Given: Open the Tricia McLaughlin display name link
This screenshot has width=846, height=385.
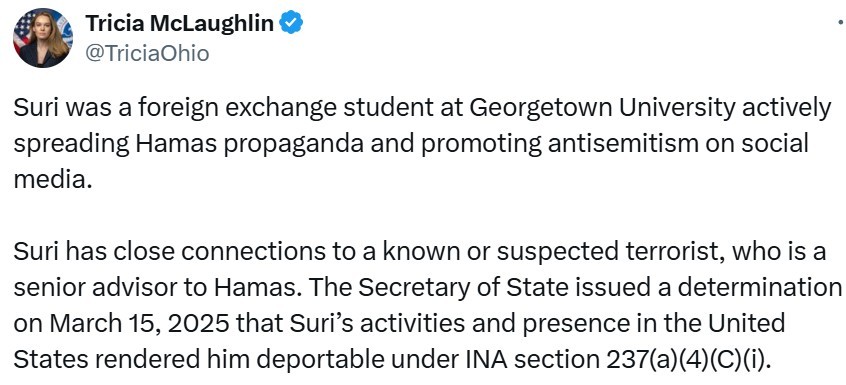Looking at the screenshot, I should coord(180,23).
